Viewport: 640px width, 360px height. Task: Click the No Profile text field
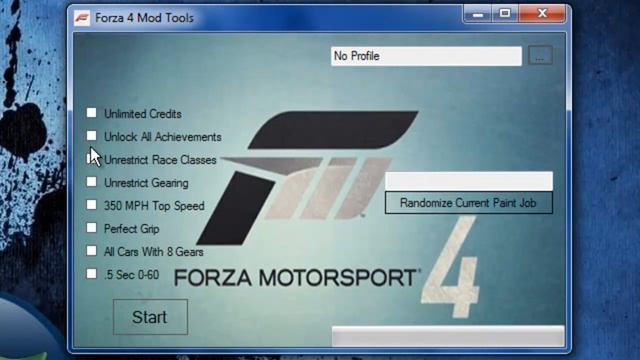click(x=426, y=56)
